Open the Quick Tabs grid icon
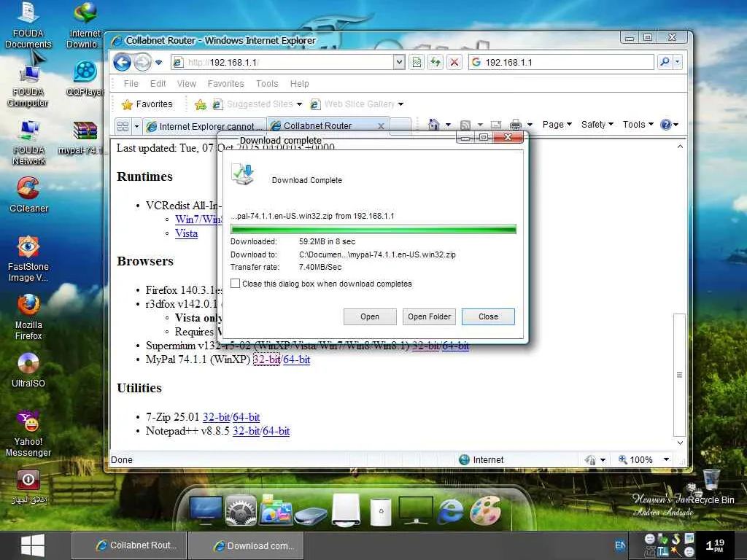Viewport: 747px width, 560px height. [x=123, y=126]
